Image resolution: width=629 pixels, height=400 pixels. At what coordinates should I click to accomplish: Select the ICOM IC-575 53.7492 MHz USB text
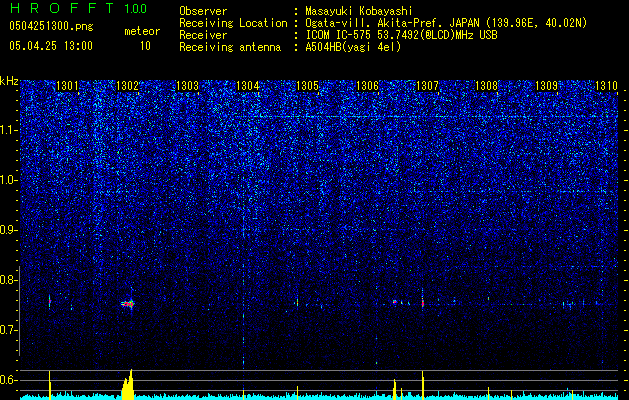(401, 35)
